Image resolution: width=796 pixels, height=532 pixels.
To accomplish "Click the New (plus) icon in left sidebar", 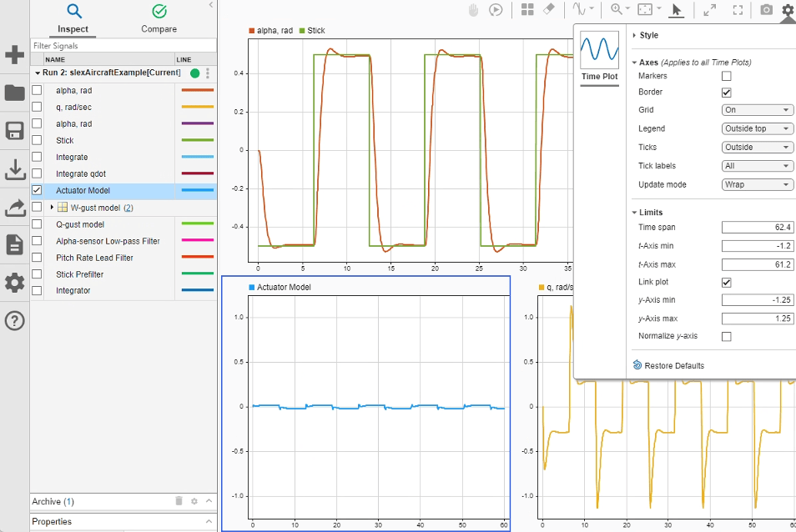I will pyautogui.click(x=15, y=54).
